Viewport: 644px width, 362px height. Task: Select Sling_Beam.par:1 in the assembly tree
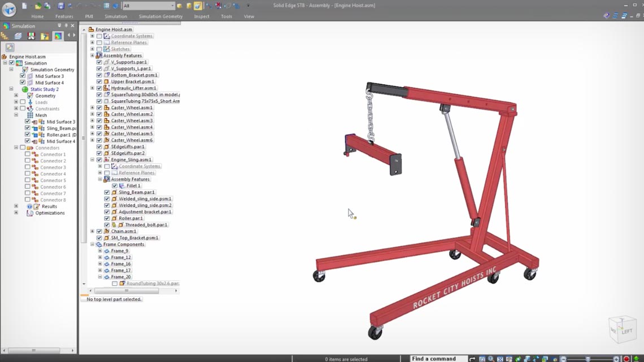[x=136, y=193]
